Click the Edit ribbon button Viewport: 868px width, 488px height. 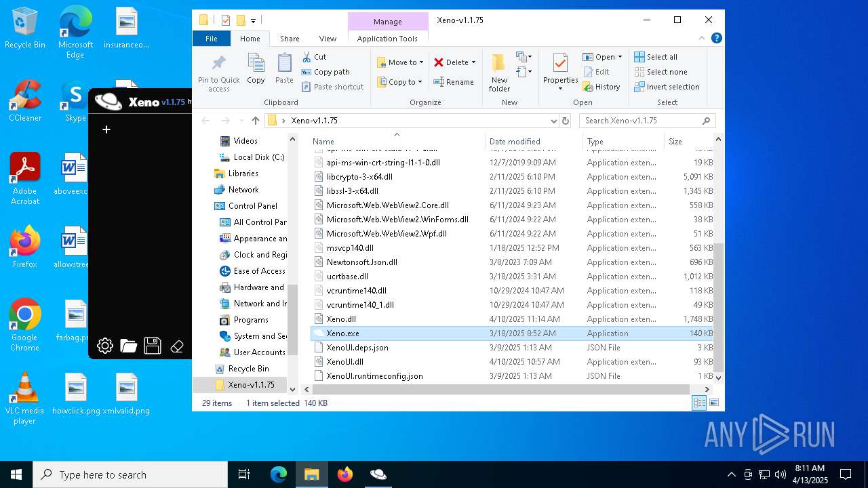coord(596,72)
